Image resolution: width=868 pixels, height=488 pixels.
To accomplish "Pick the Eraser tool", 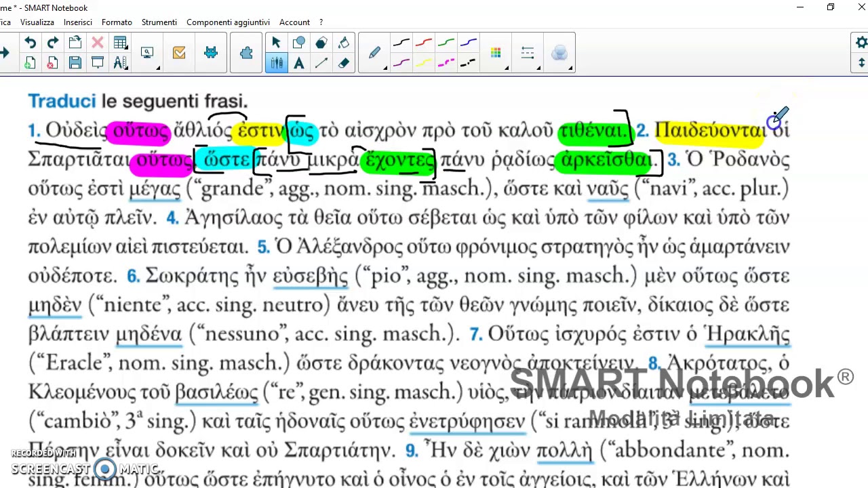I will point(344,63).
